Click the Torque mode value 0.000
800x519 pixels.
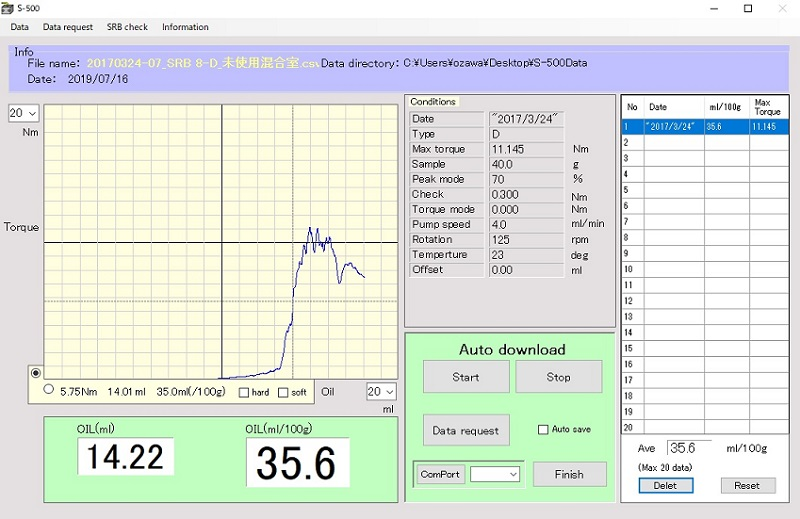(526, 209)
